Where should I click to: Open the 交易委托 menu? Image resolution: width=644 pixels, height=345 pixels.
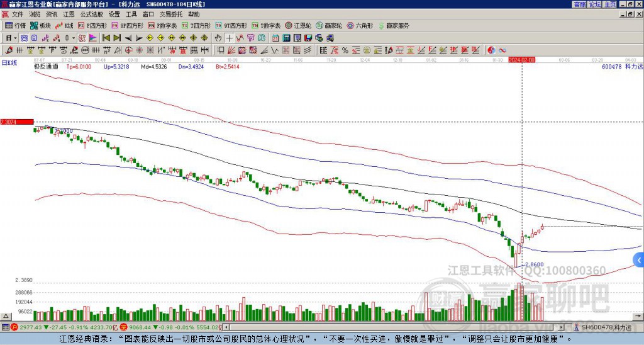click(171, 14)
